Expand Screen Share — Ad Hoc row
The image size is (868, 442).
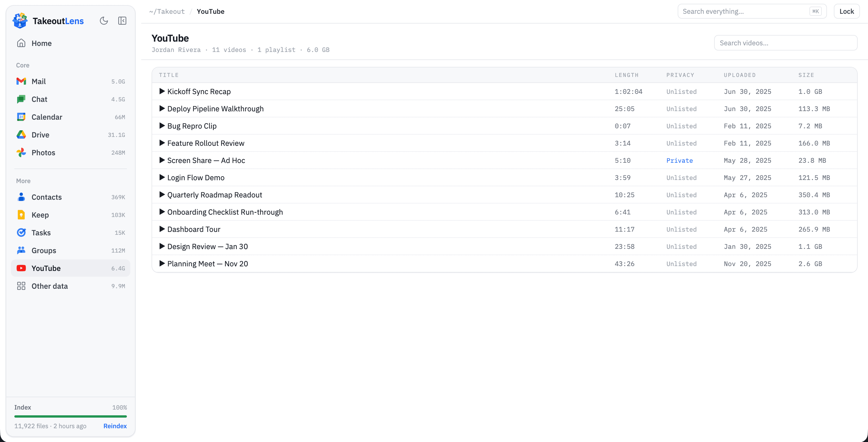(162, 160)
